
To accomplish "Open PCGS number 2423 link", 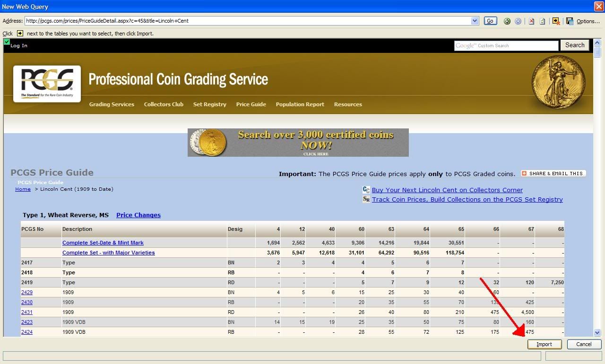I will [27, 322].
